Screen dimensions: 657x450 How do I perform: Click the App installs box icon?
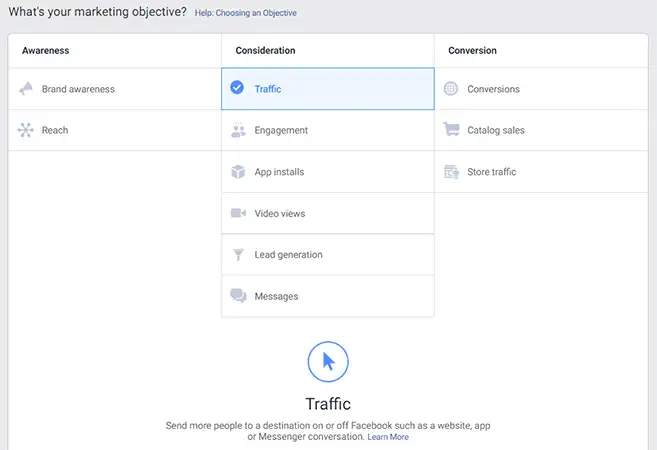pos(238,172)
